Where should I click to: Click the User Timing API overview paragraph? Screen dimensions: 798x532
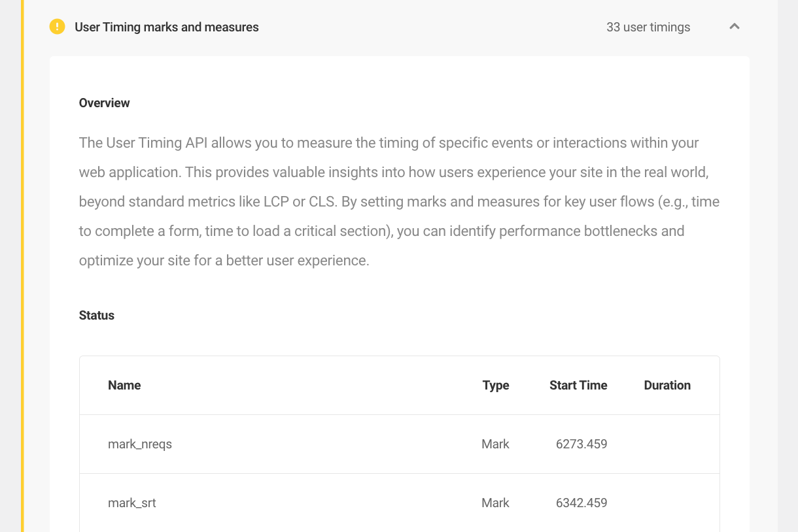(399, 201)
